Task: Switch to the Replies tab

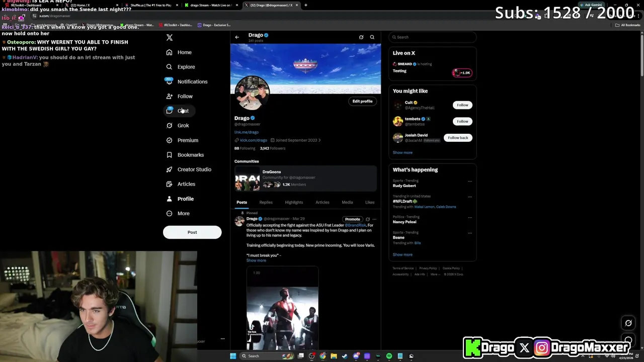Action: coord(266,202)
